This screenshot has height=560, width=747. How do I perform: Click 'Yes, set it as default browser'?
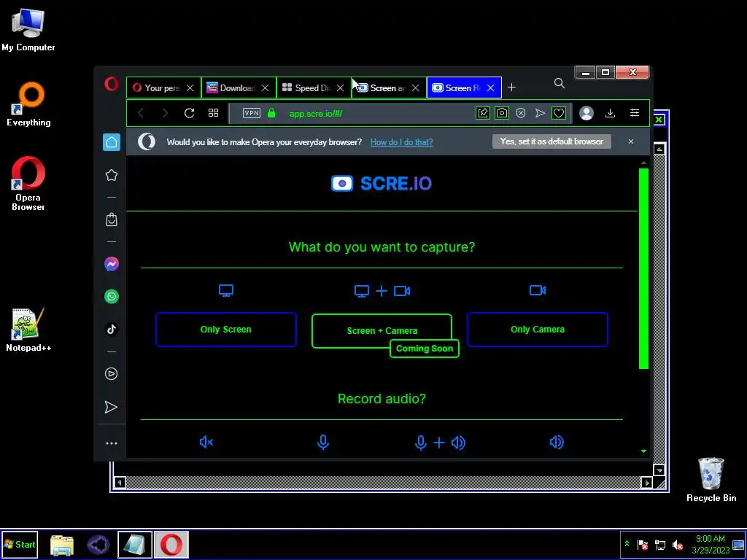551,141
